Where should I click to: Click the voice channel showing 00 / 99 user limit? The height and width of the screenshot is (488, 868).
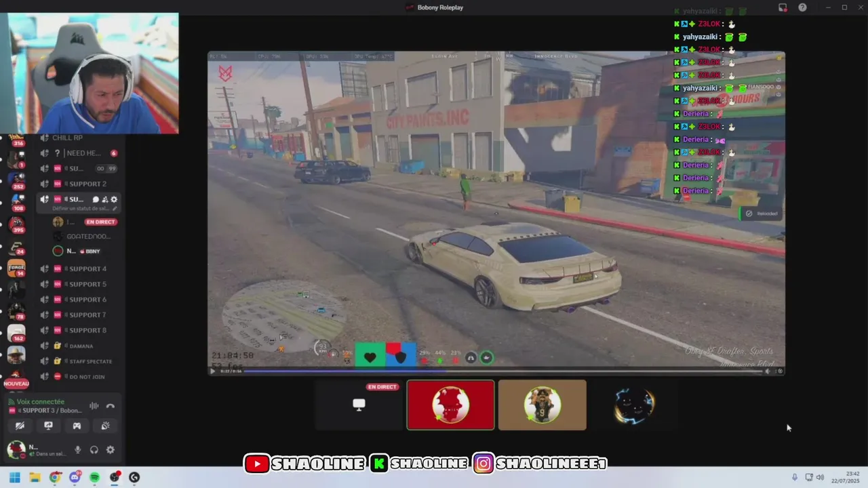78,169
